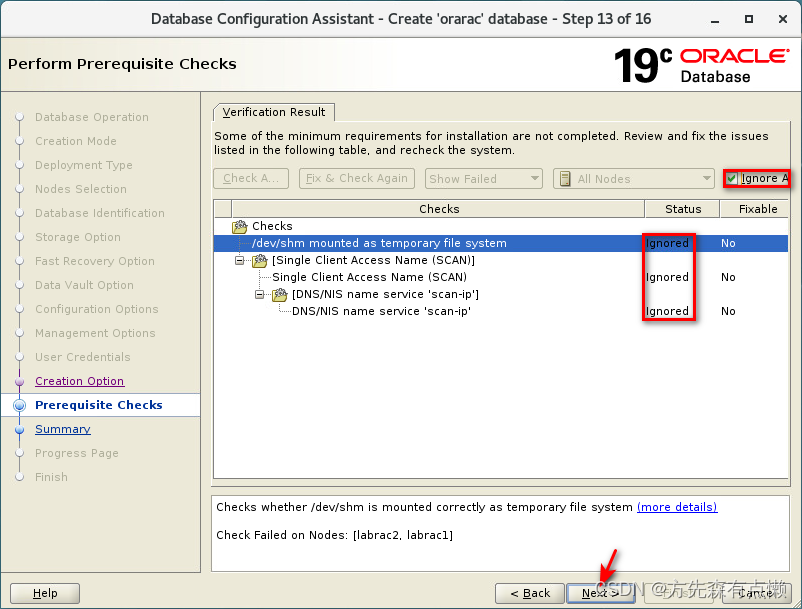Click the Data Vault Option step label
This screenshot has height=609, width=802.
click(x=84, y=285)
